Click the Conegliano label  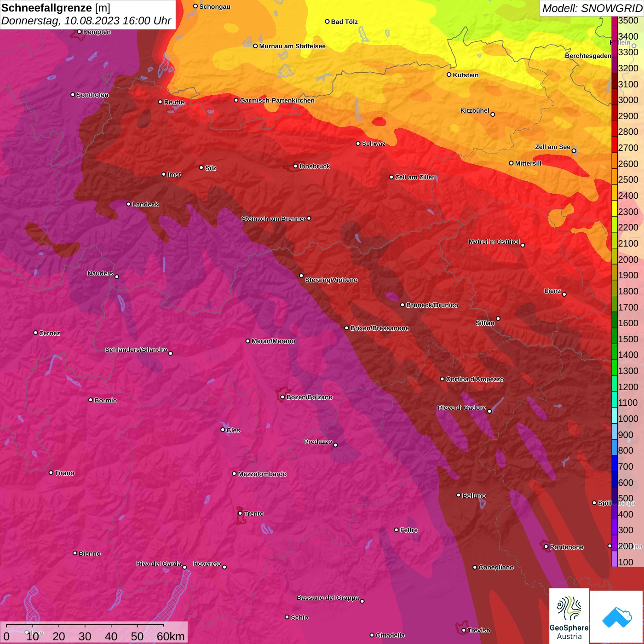coord(496,567)
